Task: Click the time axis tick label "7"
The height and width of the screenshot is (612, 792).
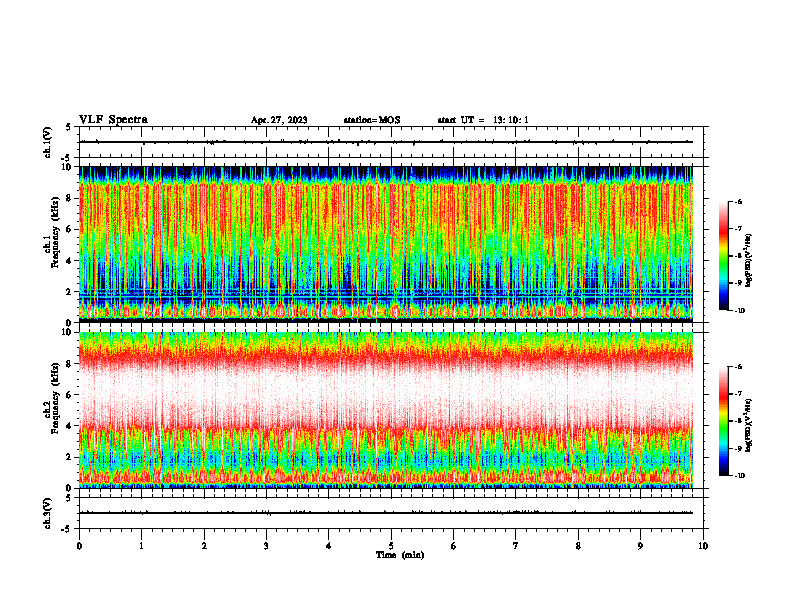Action: [516, 546]
